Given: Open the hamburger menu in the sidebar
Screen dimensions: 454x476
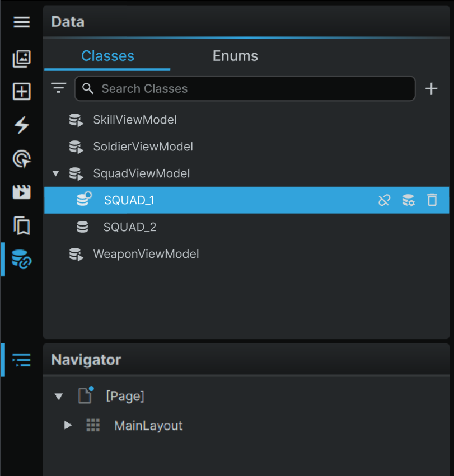Looking at the screenshot, I should pos(22,22).
